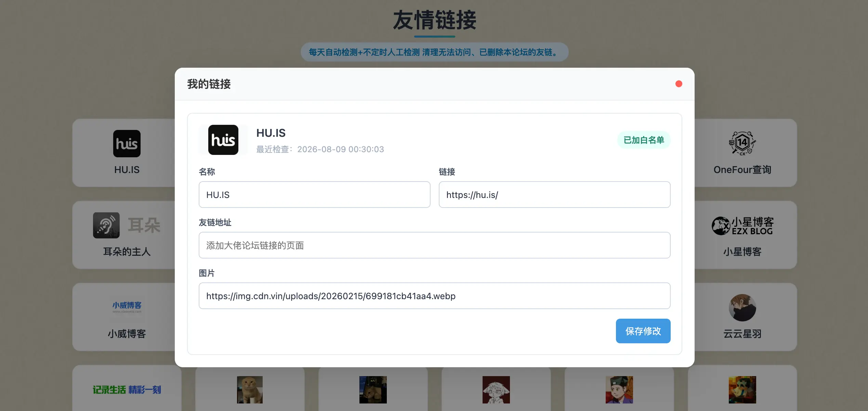Edit the 名称 field containing HU.IS
Screen dimensions: 868x411
coord(314,195)
